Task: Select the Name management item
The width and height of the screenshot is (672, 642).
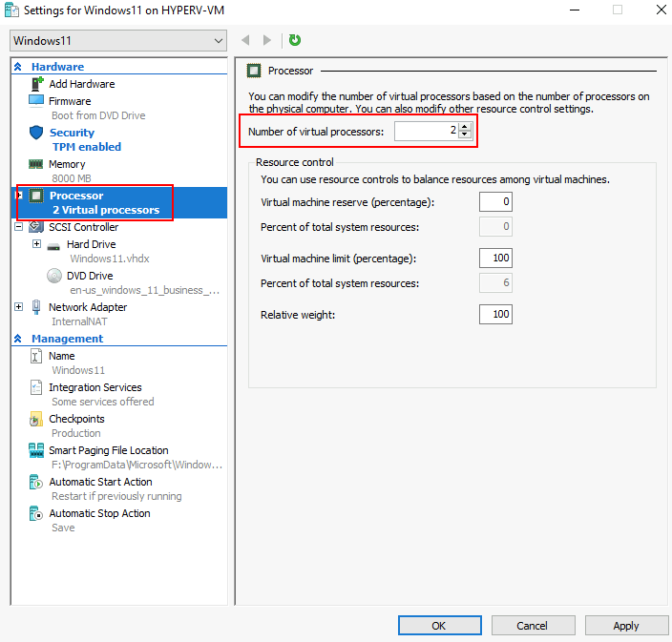Action: [x=62, y=356]
